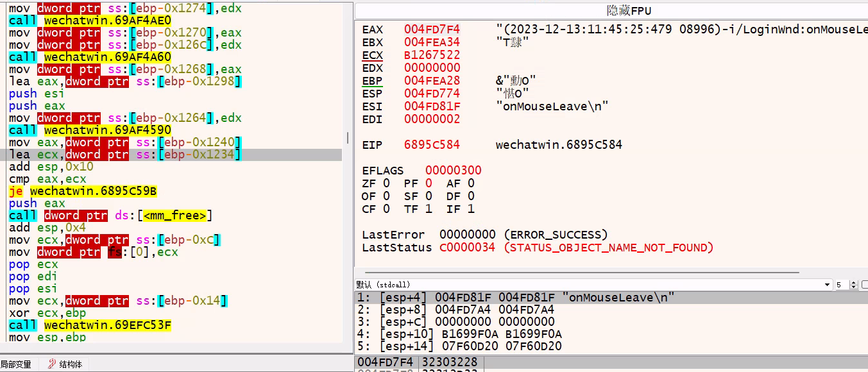Click the struct icon on the 结构体 tab
The height and width of the screenshot is (372, 868).
[52, 364]
